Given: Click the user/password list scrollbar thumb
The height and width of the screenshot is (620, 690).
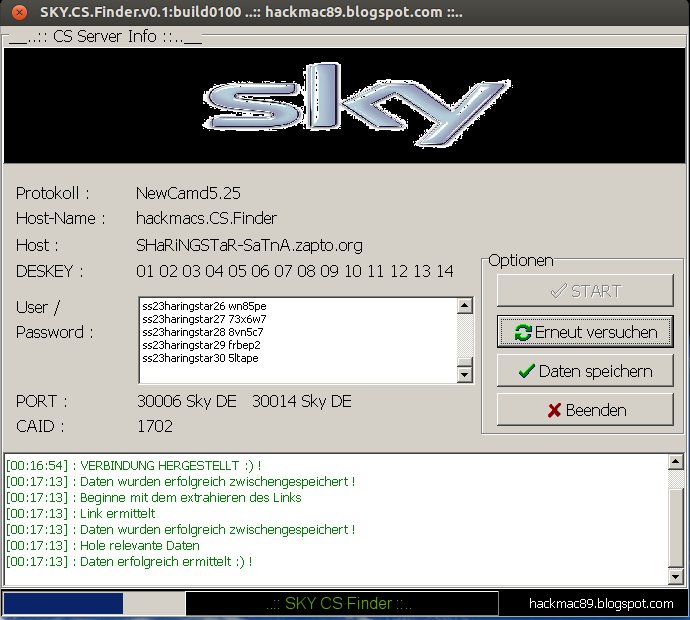Looking at the screenshot, I should pyautogui.click(x=465, y=362).
